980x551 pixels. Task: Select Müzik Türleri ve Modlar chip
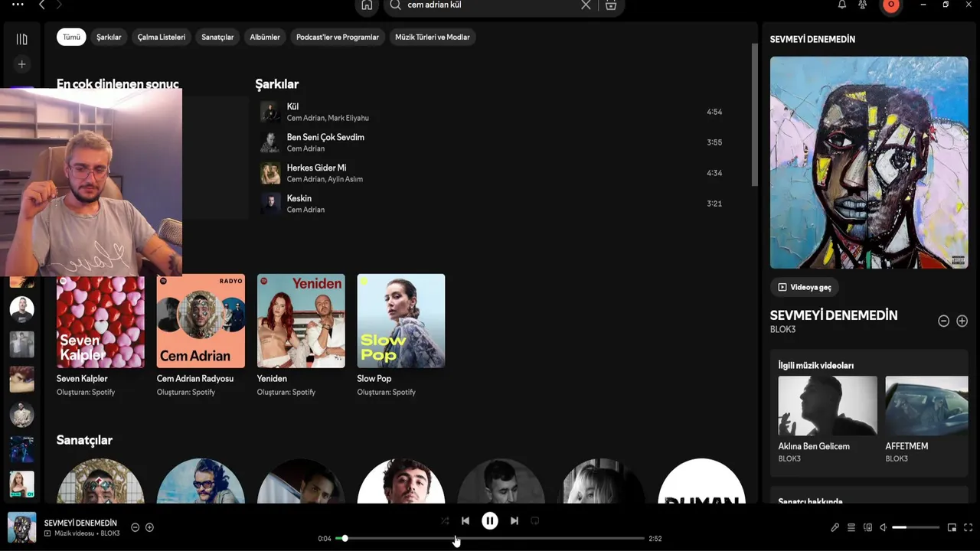tap(433, 37)
